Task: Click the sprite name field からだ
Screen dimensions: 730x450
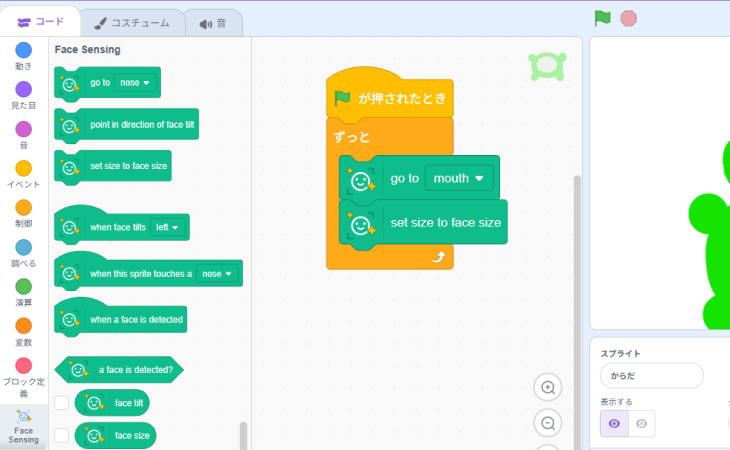Action: pyautogui.click(x=651, y=376)
